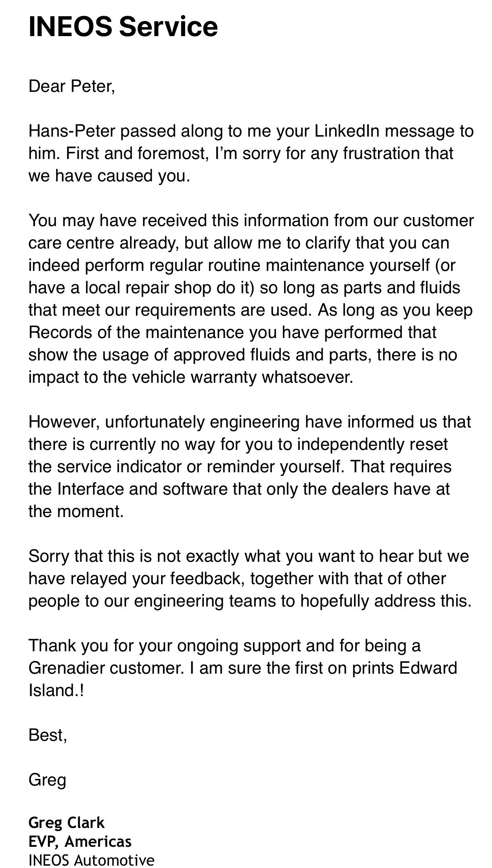
Task: Click the vehicle warranty whatsoever text
Action: coord(242,377)
